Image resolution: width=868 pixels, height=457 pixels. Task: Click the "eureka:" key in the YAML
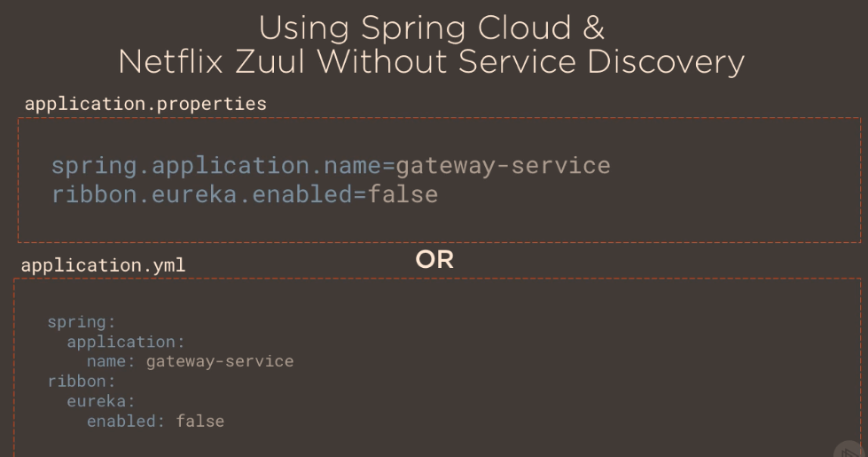click(101, 401)
